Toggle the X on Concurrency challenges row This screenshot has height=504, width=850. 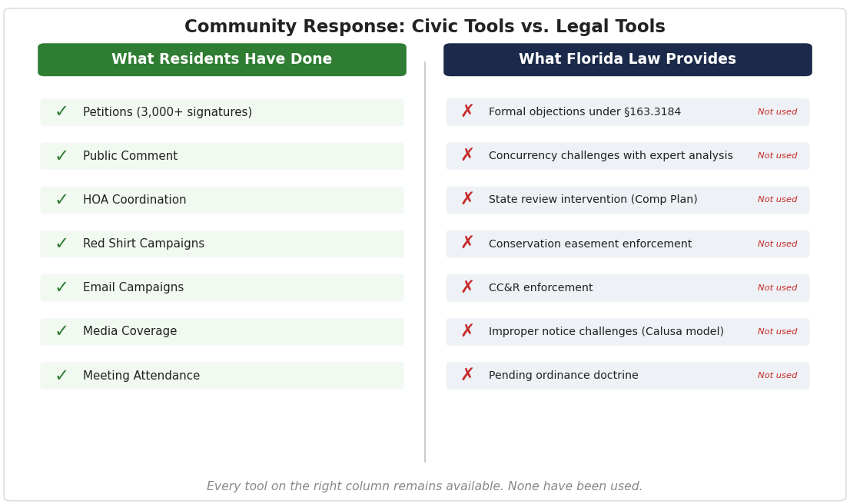(x=467, y=155)
